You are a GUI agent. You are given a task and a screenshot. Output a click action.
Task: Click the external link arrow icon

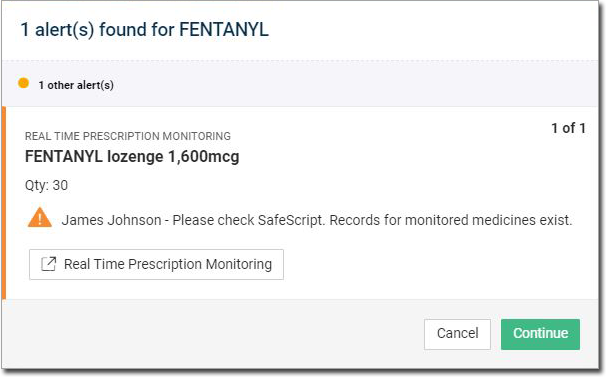[x=49, y=264]
